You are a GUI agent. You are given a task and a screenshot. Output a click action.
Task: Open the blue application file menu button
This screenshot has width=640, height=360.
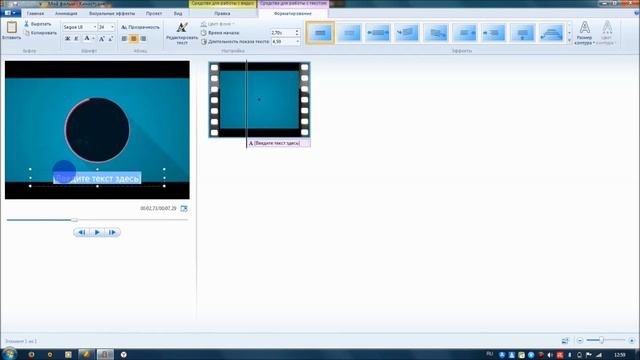10,13
